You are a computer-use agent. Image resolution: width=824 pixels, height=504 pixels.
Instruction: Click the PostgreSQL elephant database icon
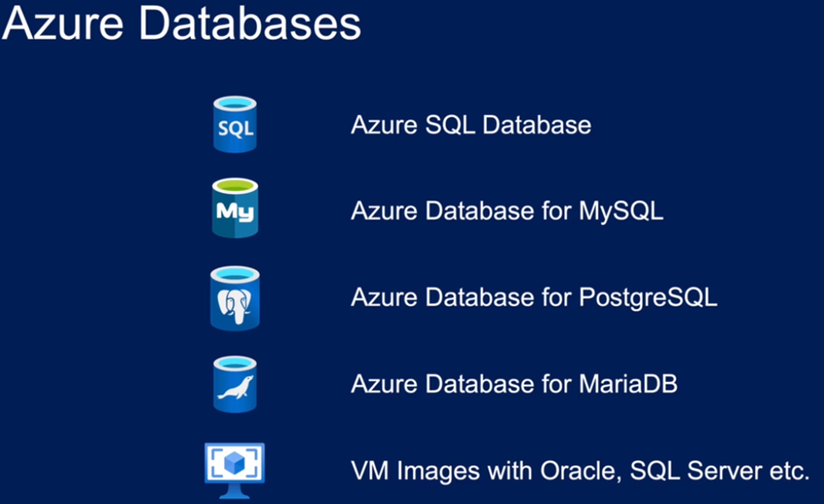click(x=235, y=298)
